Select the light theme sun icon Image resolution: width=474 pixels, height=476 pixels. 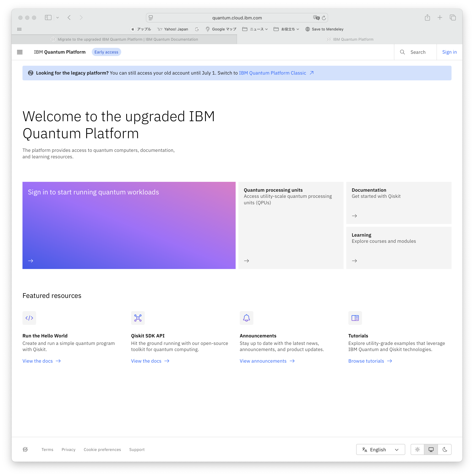pos(417,449)
